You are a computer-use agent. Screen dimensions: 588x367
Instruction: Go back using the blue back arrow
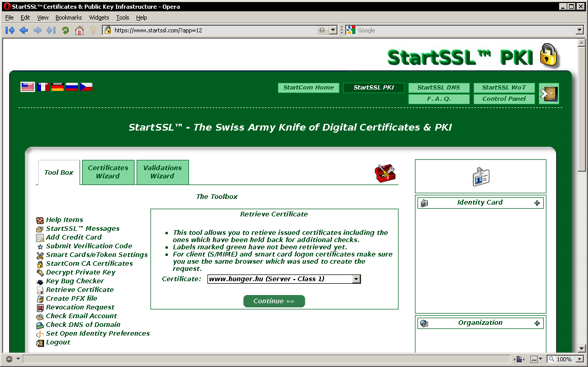(24, 30)
